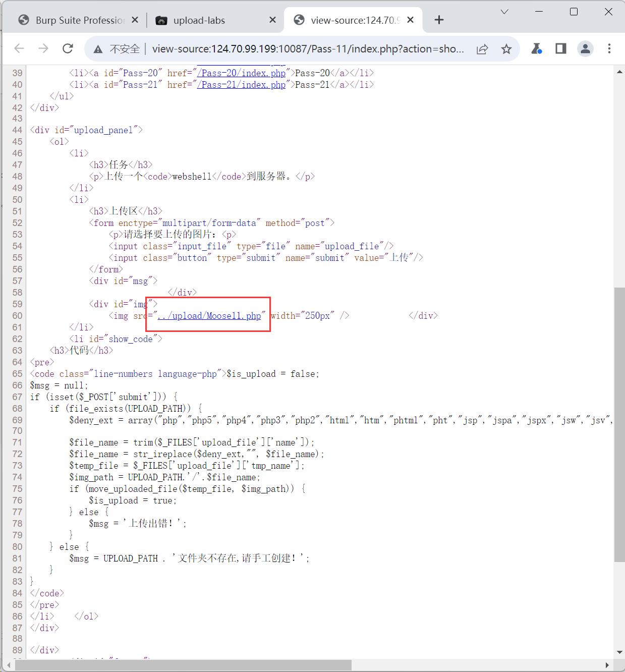This screenshot has width=625, height=672.
Task: Close the upload-labs tab
Action: click(x=272, y=20)
